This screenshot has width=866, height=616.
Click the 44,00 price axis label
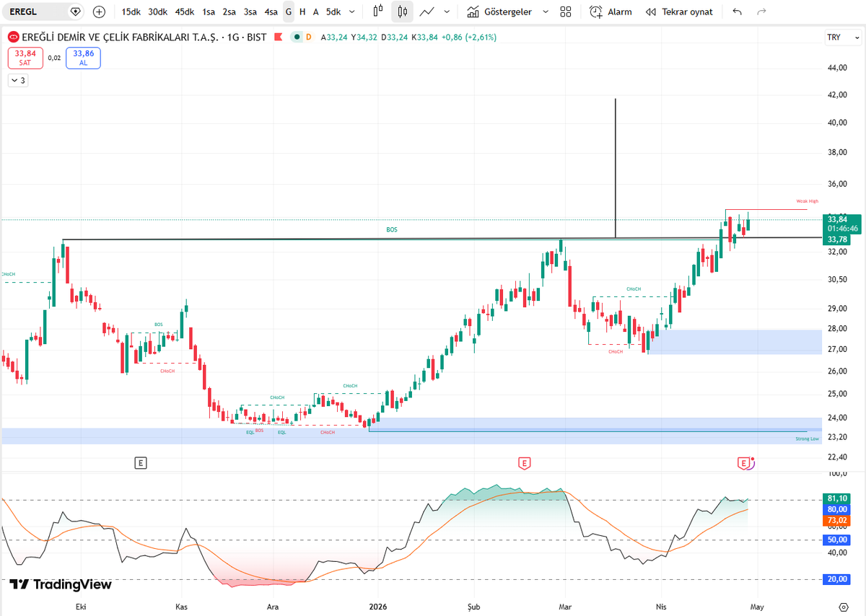click(x=837, y=68)
